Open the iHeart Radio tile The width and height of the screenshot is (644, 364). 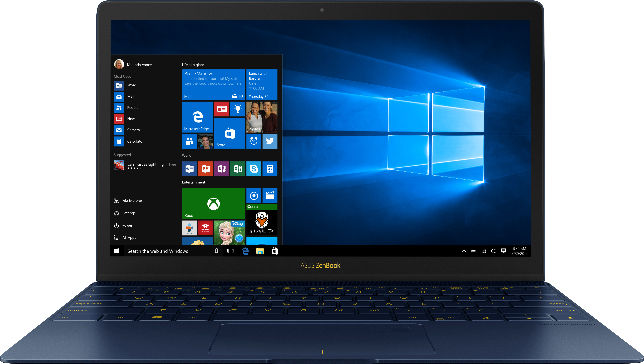click(x=205, y=228)
